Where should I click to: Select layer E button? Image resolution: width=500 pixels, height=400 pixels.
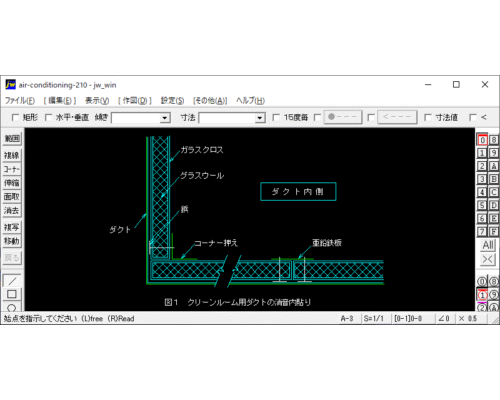coord(494,218)
